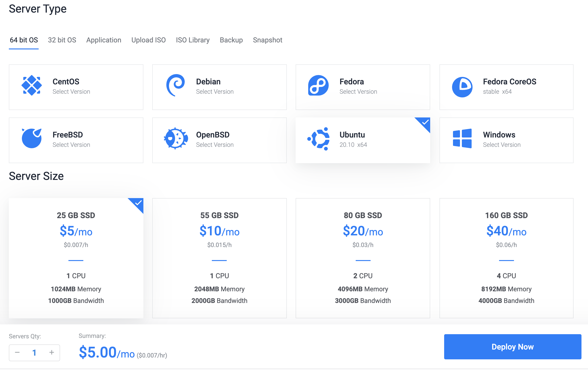Open the Backup tab

[x=231, y=40]
